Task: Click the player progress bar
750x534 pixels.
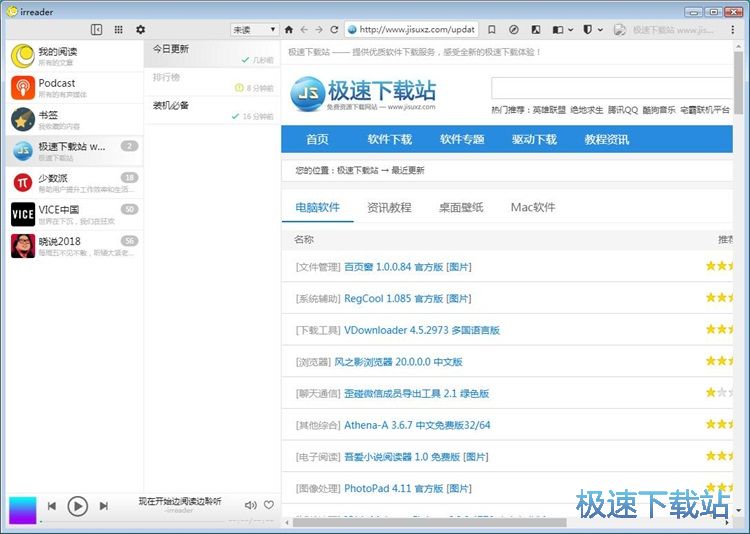Action: point(134,521)
